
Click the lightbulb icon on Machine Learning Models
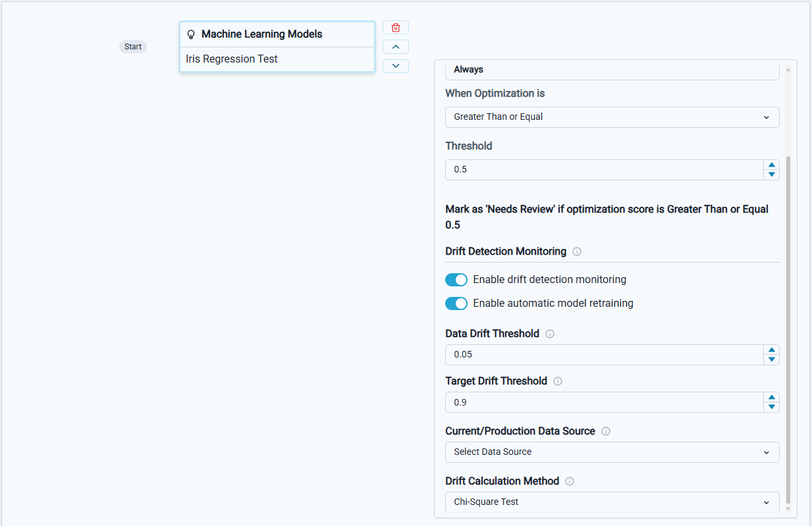click(x=192, y=34)
